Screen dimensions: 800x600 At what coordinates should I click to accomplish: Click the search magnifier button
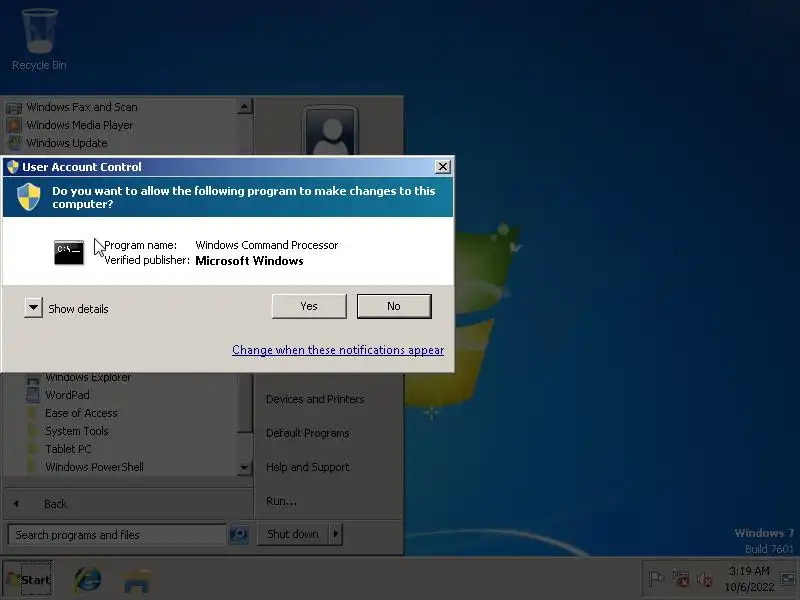[x=238, y=535]
